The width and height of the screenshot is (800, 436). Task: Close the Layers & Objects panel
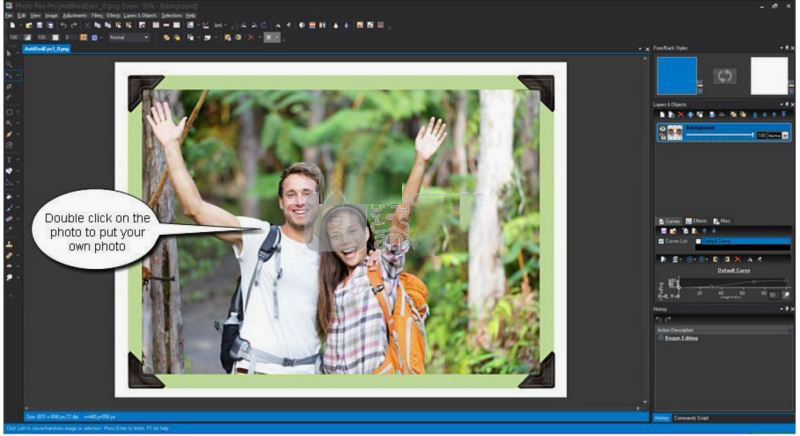point(792,105)
